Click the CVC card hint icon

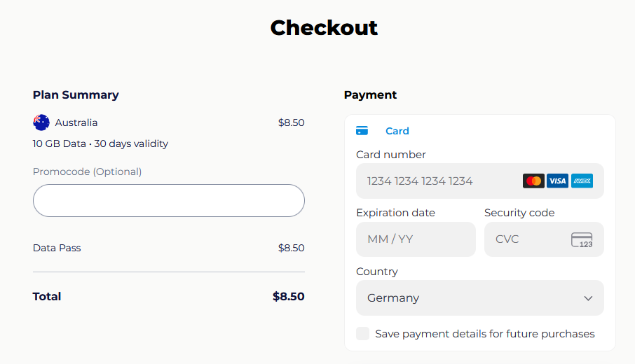(x=582, y=239)
